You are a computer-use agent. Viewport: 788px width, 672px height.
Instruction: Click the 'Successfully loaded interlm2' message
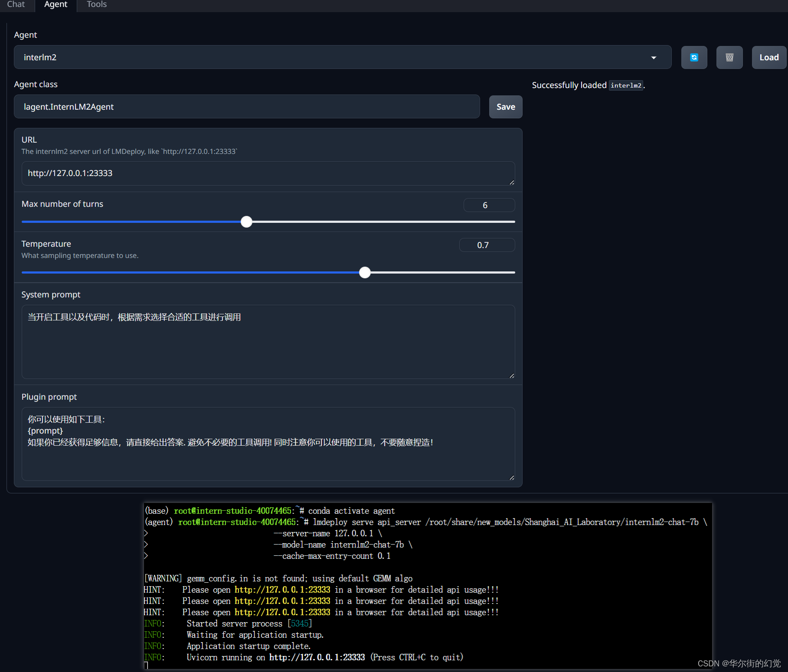[x=589, y=85]
